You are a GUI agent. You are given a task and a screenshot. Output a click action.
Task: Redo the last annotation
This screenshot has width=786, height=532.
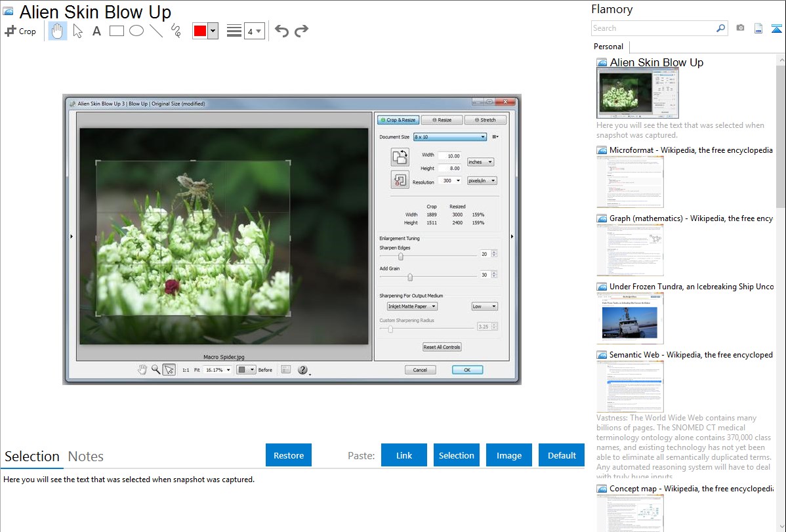click(x=301, y=31)
